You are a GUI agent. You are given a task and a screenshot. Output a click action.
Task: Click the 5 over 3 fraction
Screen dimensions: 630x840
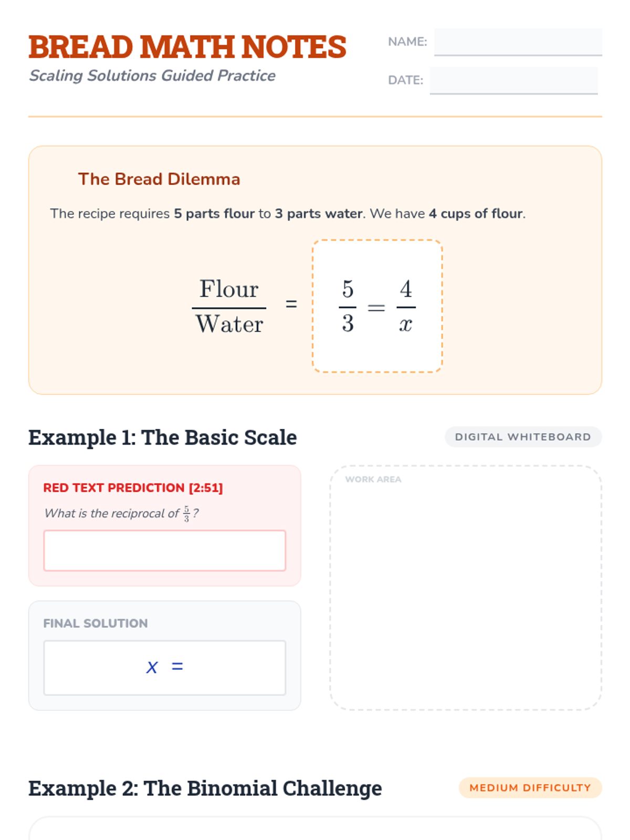click(x=348, y=307)
